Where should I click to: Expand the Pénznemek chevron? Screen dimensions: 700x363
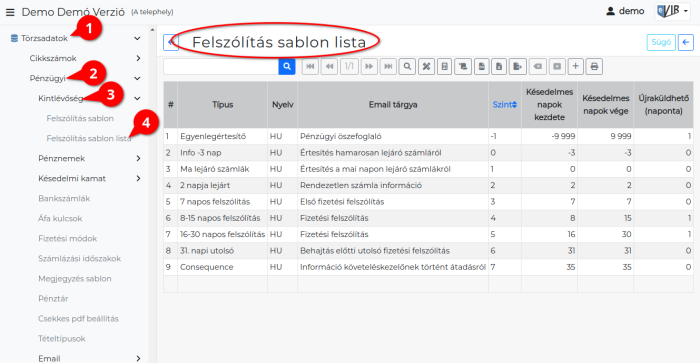pos(138,159)
